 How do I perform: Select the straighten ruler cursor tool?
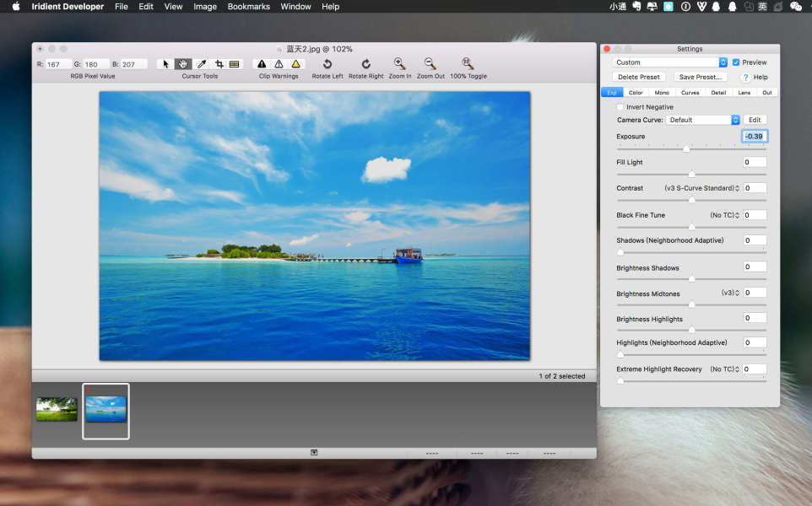pyautogui.click(x=235, y=64)
